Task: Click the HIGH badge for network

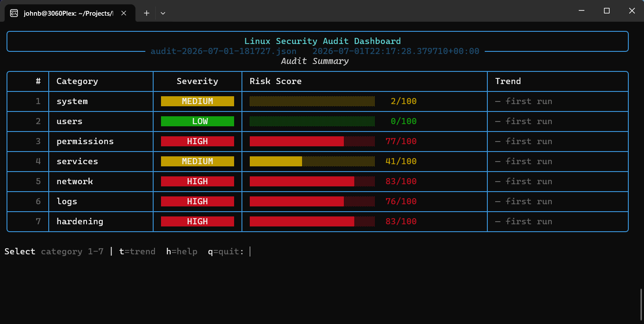Action: click(198, 182)
